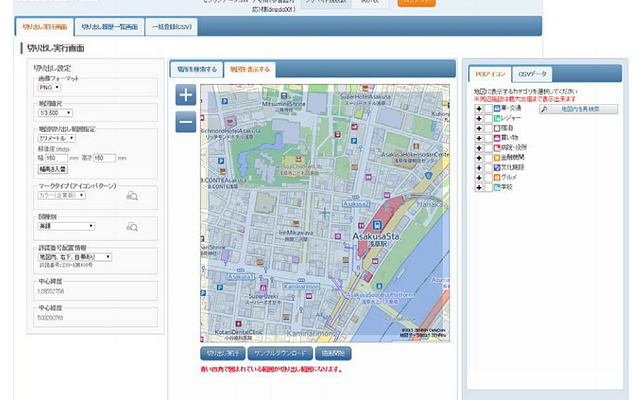Click the 高さ height input field

point(104,158)
